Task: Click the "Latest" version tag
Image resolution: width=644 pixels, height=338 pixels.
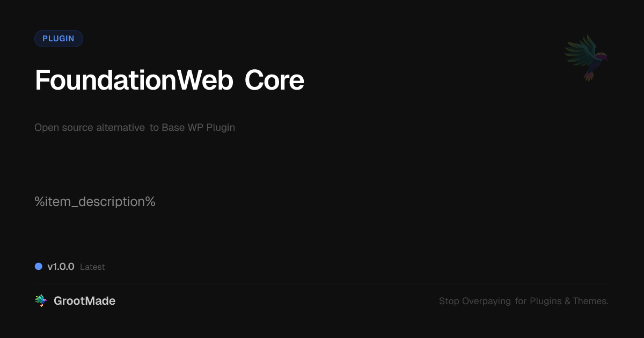Action: click(x=92, y=267)
